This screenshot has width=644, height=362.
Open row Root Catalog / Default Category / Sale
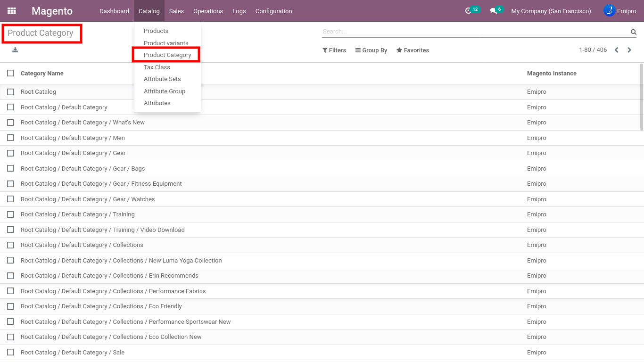[322, 352]
